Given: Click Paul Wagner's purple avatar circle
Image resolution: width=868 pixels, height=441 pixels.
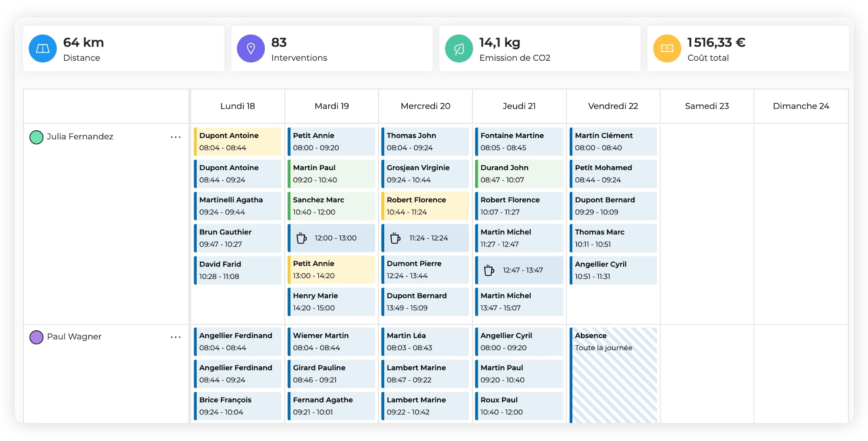Looking at the screenshot, I should [37, 336].
